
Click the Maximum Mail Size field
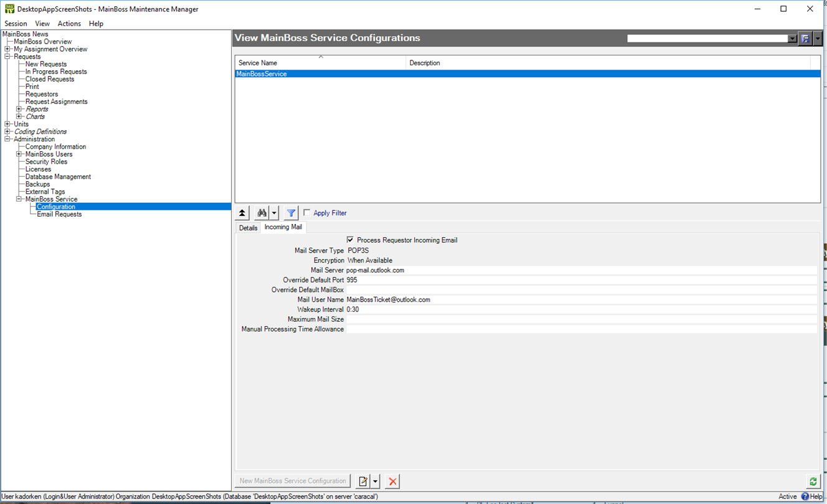[x=581, y=319]
